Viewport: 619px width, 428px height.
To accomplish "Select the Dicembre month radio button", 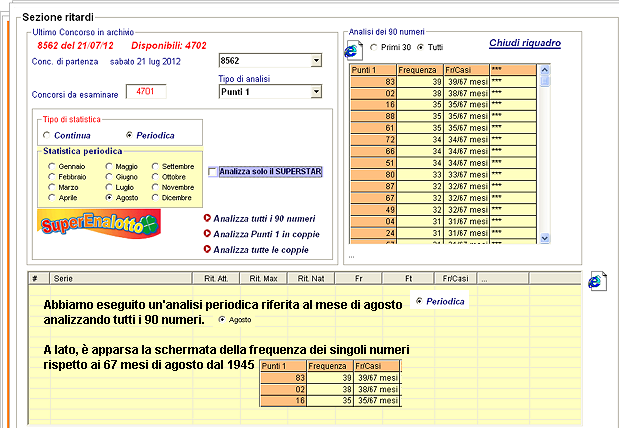I will point(155,197).
